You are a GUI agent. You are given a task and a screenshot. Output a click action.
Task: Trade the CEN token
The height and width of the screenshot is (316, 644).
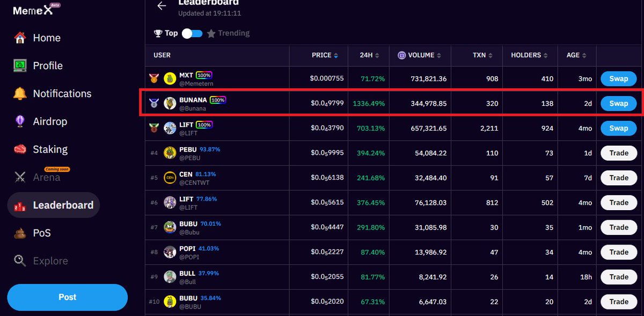pos(619,177)
